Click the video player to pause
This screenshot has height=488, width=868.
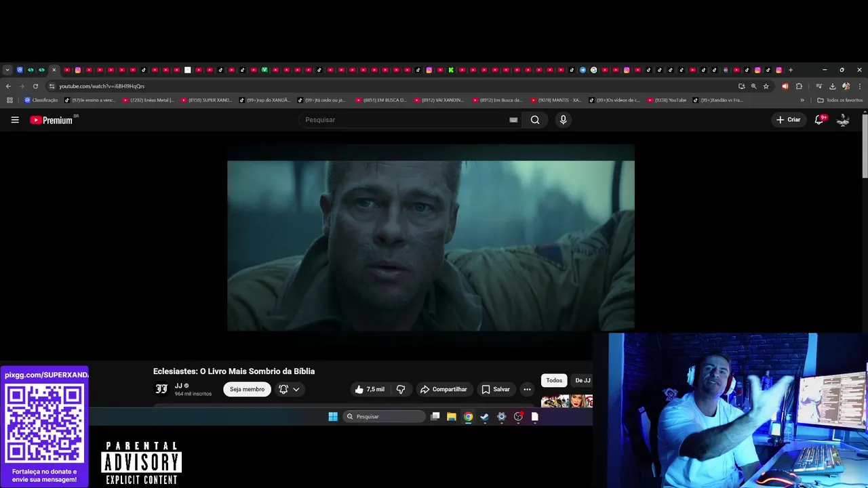coord(431,237)
